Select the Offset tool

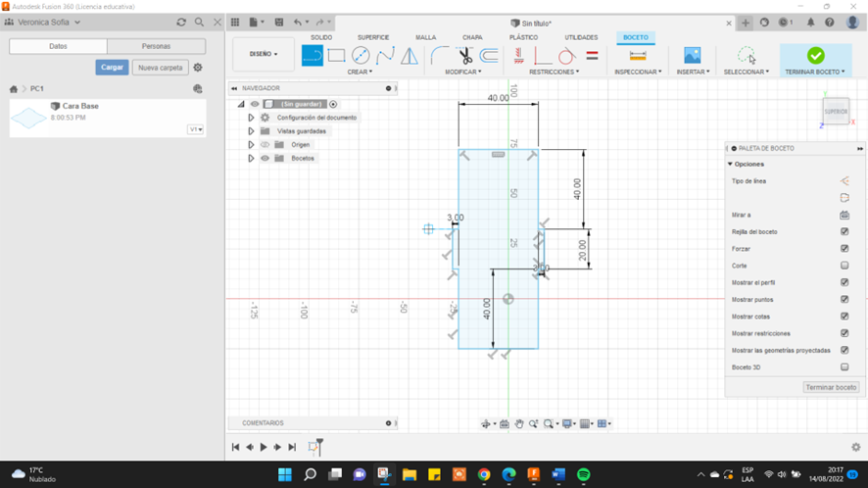[x=489, y=56]
